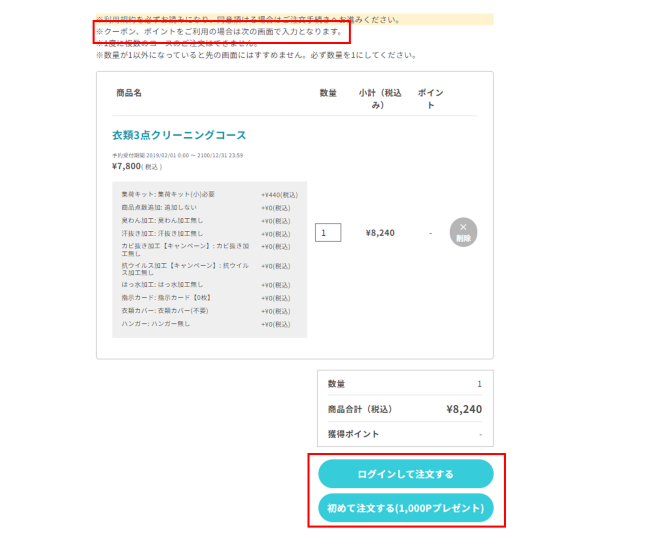This screenshot has width=650, height=544.
Task: Click the round 削除 delete icon
Action: 463,232
